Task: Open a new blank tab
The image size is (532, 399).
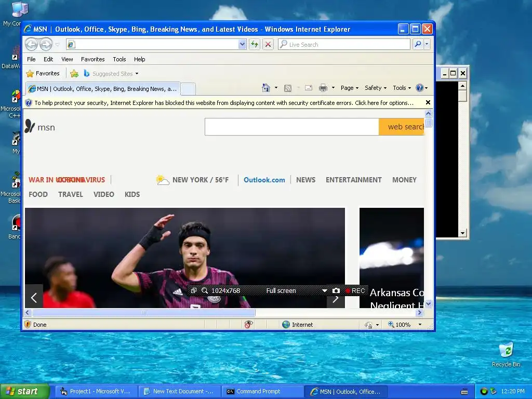Action: point(188,89)
